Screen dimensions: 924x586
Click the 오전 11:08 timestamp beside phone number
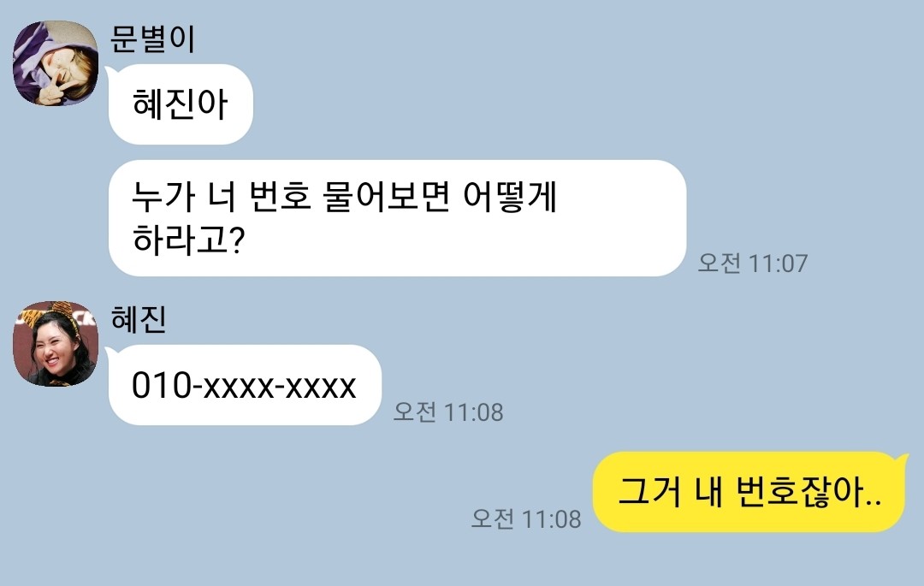click(448, 411)
